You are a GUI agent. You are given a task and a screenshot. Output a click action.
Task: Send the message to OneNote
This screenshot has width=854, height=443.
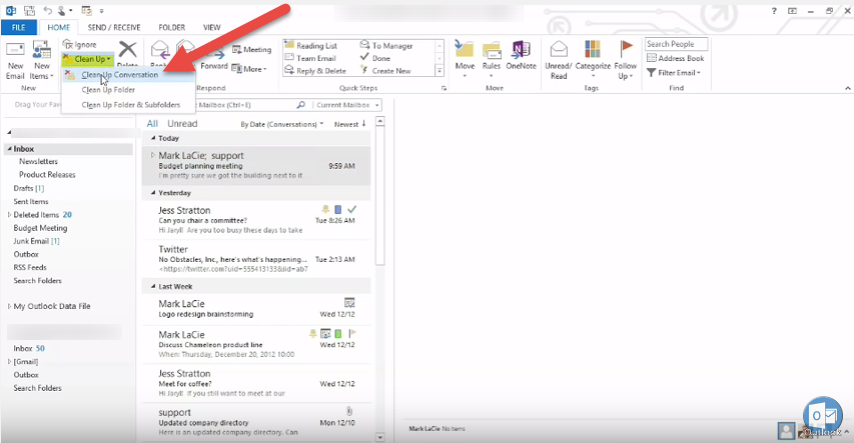point(521,56)
